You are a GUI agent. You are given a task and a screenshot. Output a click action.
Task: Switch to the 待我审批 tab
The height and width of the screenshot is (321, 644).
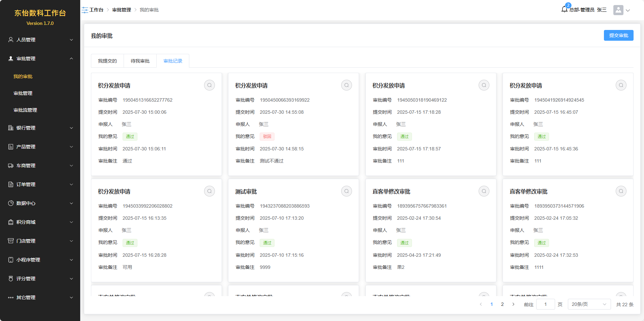(140, 61)
